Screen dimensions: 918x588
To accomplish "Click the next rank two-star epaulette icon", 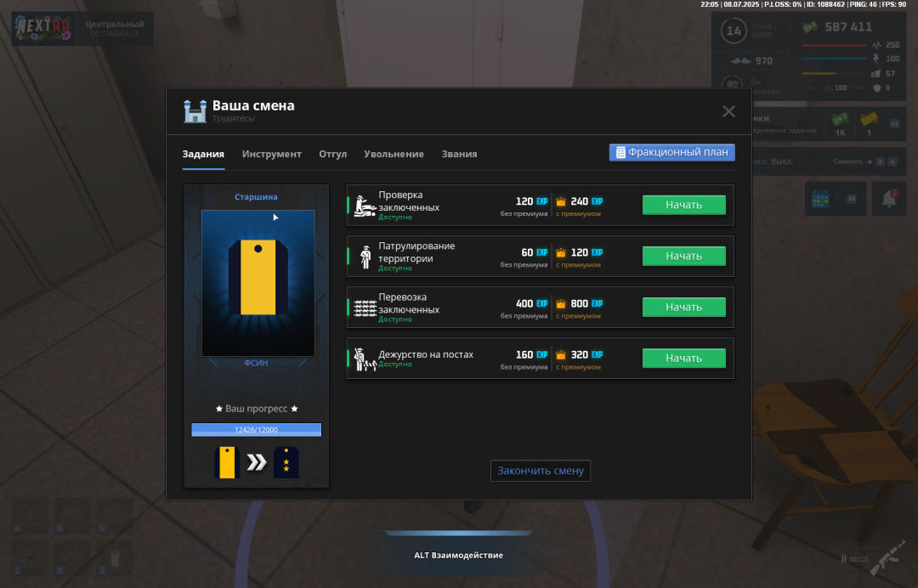I will [286, 462].
